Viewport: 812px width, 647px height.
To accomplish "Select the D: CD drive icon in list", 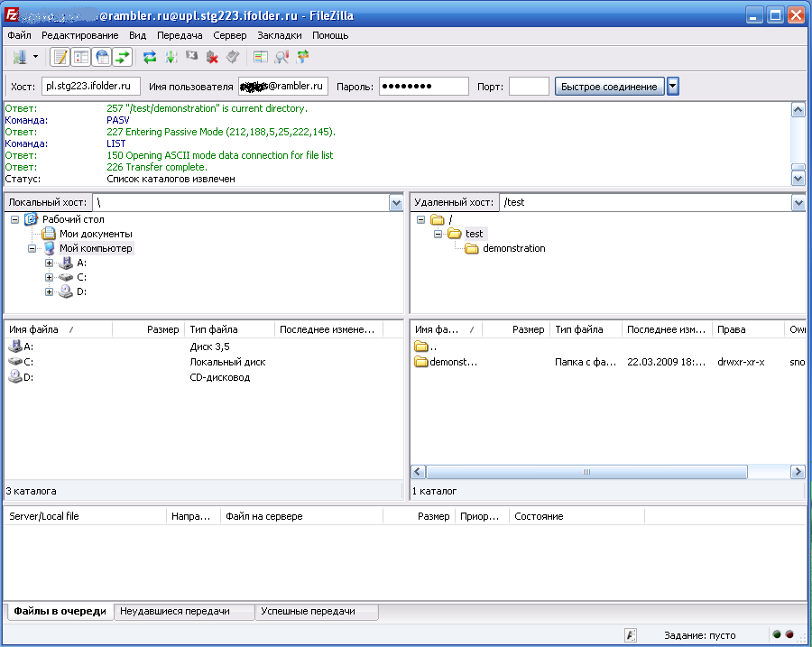I will tap(15, 377).
